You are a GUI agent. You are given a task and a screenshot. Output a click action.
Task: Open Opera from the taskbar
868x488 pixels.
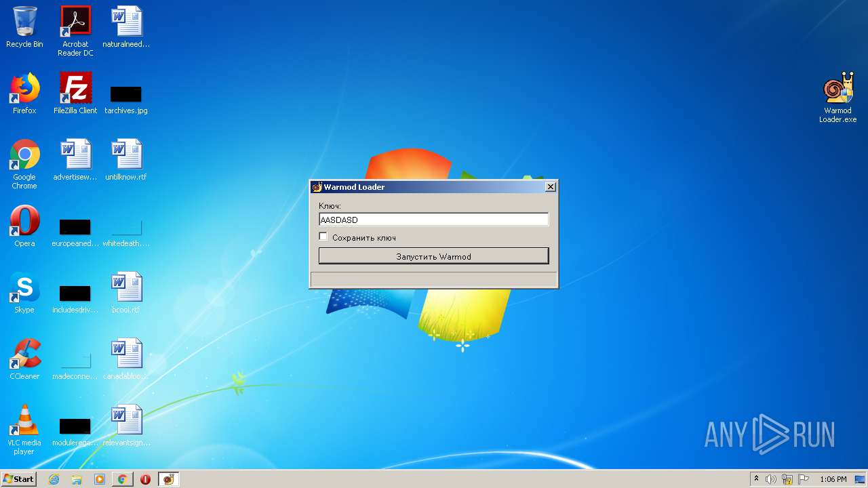pyautogui.click(x=146, y=479)
